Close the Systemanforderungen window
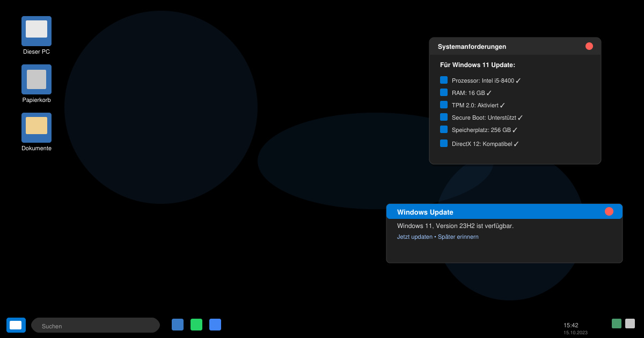 [589, 46]
